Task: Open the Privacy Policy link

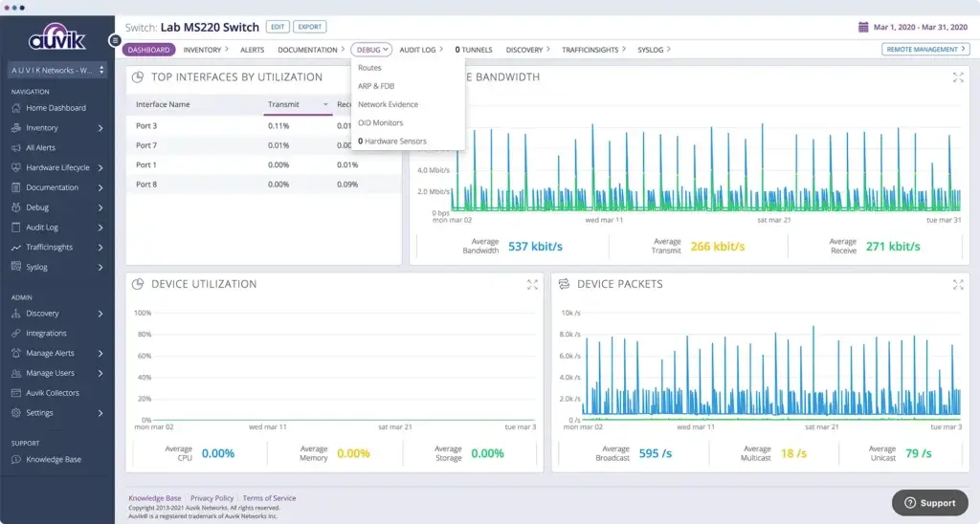Action: coord(212,498)
